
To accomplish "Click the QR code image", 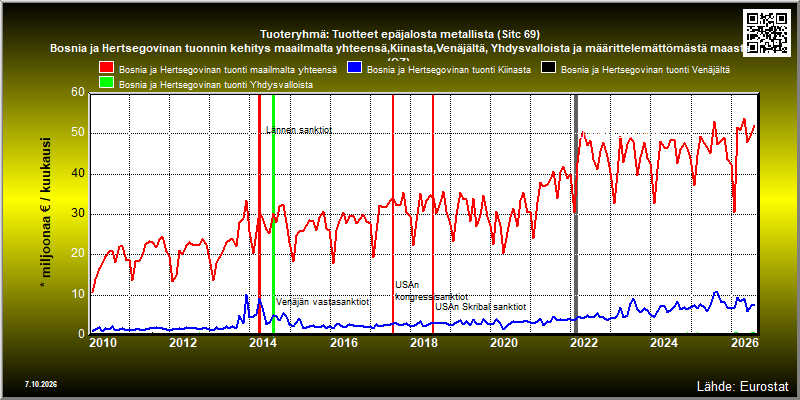I will [x=767, y=32].
